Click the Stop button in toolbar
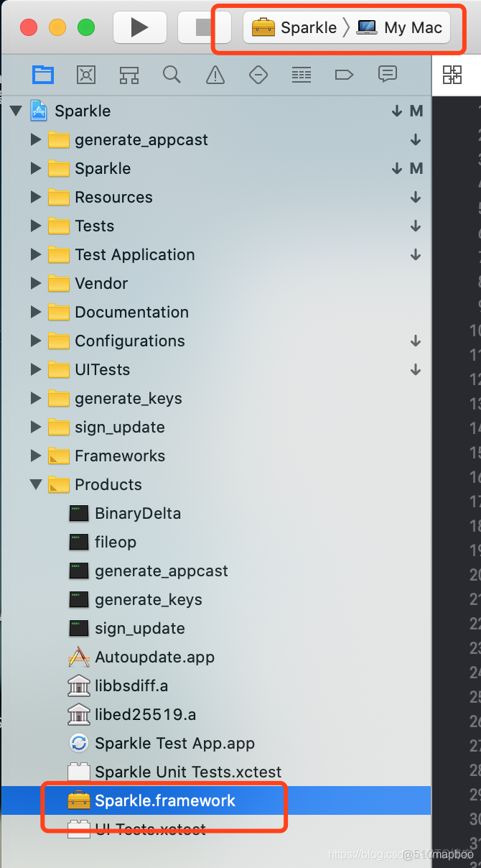The image size is (481, 868). click(x=205, y=28)
